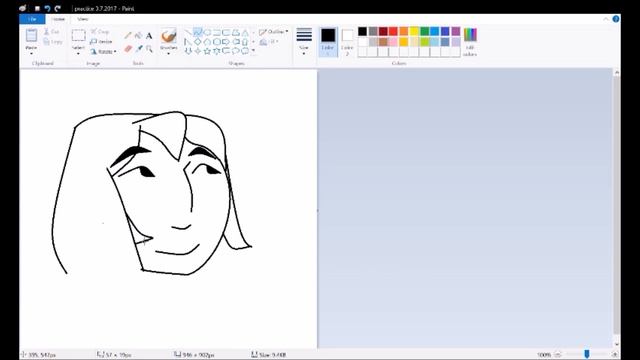Select the Color picker eyedropper tool
640x360 pixels.
[139, 49]
